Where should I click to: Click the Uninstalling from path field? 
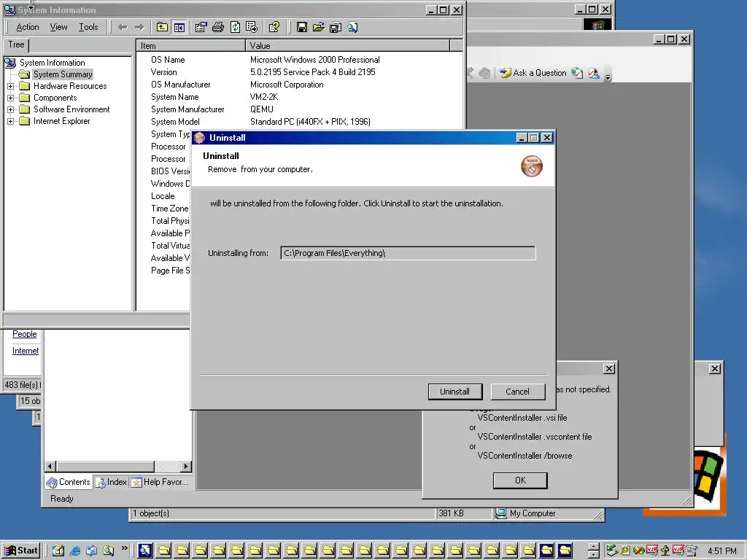click(408, 253)
